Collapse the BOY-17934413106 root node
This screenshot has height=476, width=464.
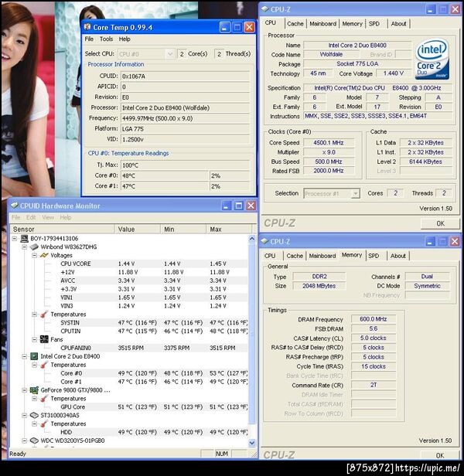coord(15,239)
